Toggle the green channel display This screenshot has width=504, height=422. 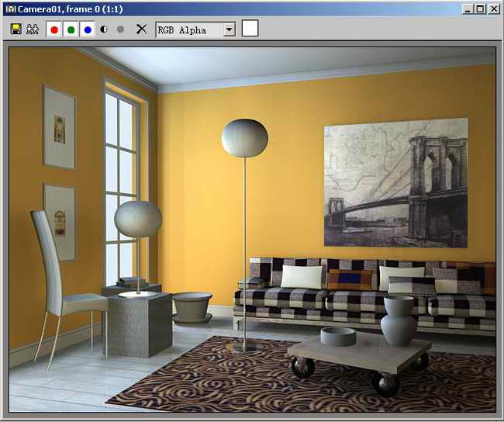(71, 29)
